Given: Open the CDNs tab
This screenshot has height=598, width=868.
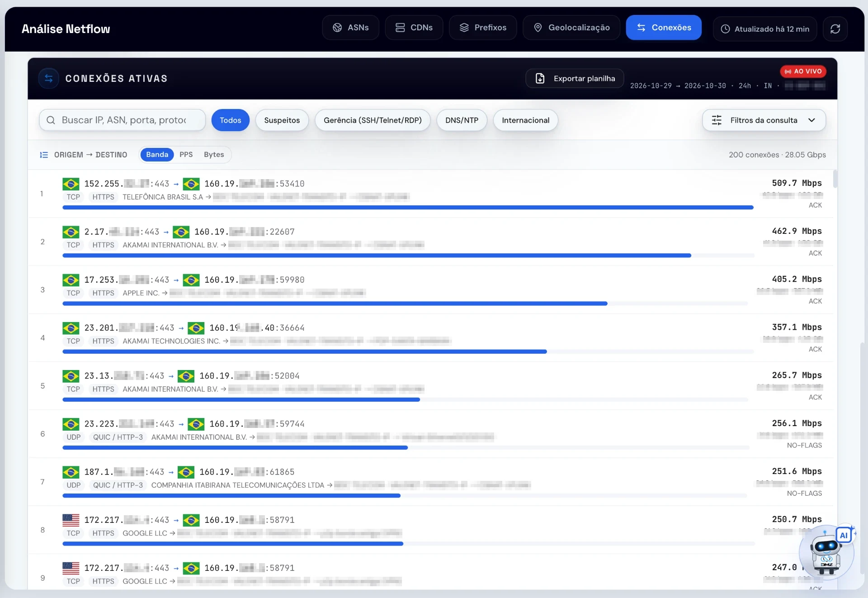Looking at the screenshot, I should pos(414,28).
